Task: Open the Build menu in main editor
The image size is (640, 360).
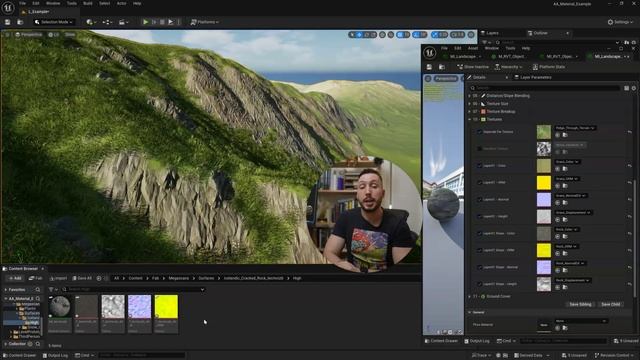Action: pyautogui.click(x=87, y=3)
